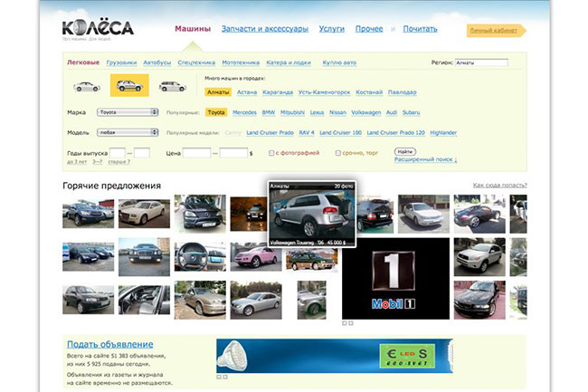Image resolution: width=588 pixels, height=392 pixels.
Task: Click the minimum price field
Action: pyautogui.click(x=196, y=153)
